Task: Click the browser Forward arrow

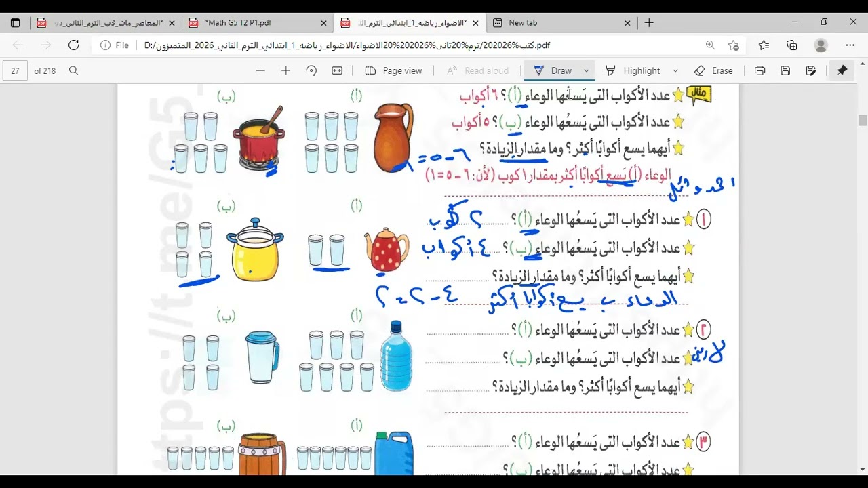Action: [x=45, y=45]
